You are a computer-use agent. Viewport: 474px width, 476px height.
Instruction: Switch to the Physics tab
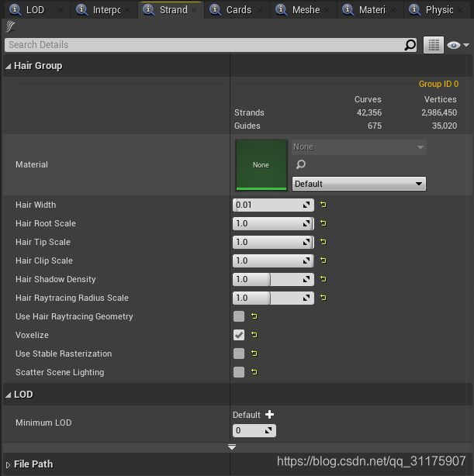point(437,10)
